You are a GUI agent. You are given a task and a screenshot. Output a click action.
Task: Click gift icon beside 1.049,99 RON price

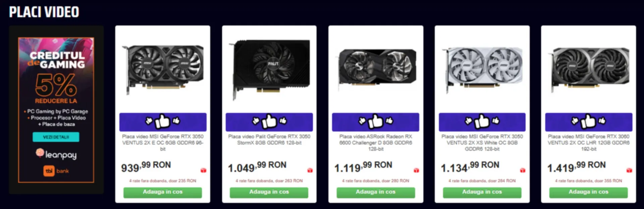[x=310, y=170]
